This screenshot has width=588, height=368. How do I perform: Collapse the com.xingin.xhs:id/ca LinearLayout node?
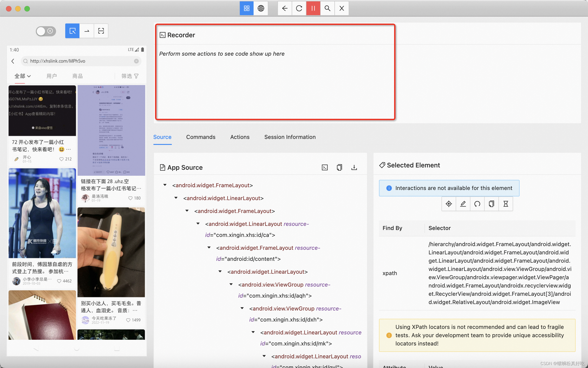point(198,224)
